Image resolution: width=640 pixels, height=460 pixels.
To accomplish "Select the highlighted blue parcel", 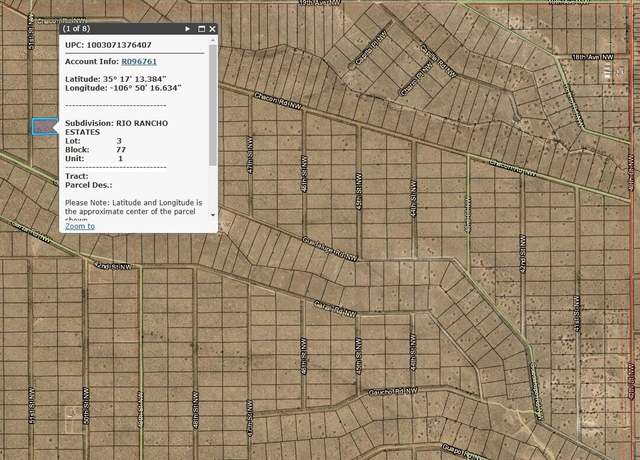I will click(44, 126).
